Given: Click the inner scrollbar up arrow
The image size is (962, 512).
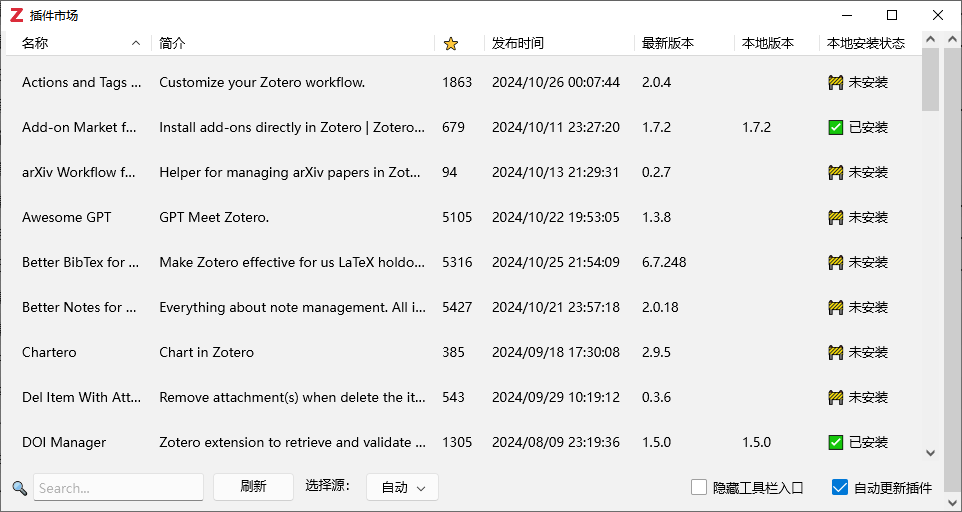Looking at the screenshot, I should pyautogui.click(x=931, y=40).
